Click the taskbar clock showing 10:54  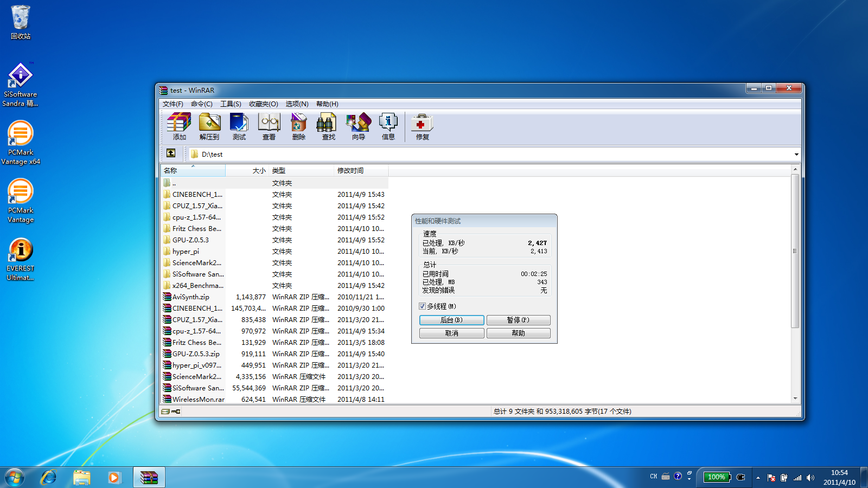[x=839, y=477]
